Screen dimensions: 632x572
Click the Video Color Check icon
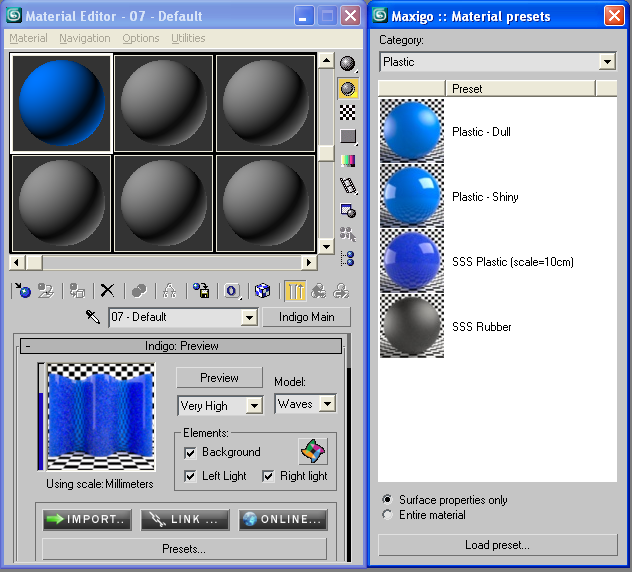(x=347, y=161)
